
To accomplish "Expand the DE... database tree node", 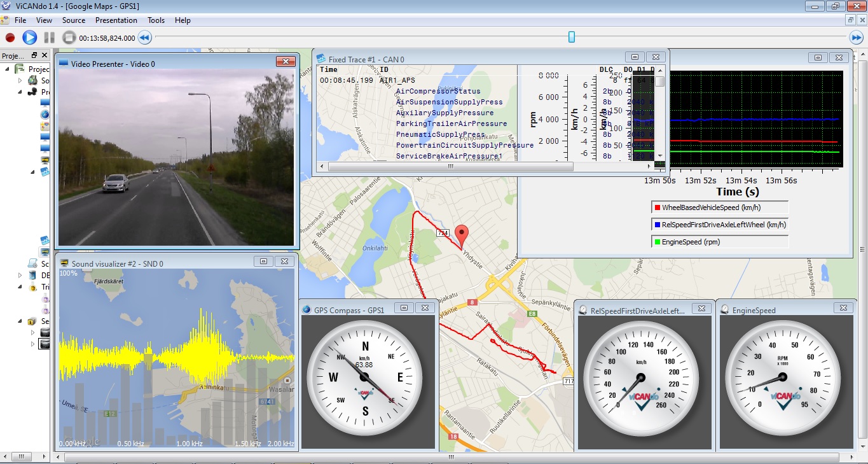I will pos(20,276).
